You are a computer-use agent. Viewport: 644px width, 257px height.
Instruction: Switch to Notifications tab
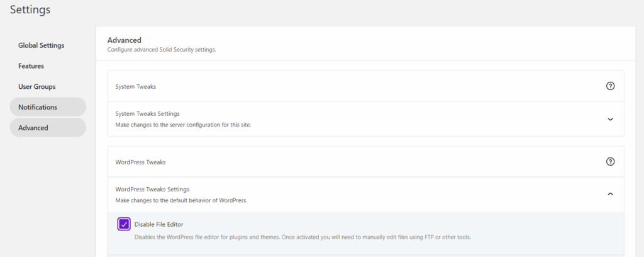48,107
